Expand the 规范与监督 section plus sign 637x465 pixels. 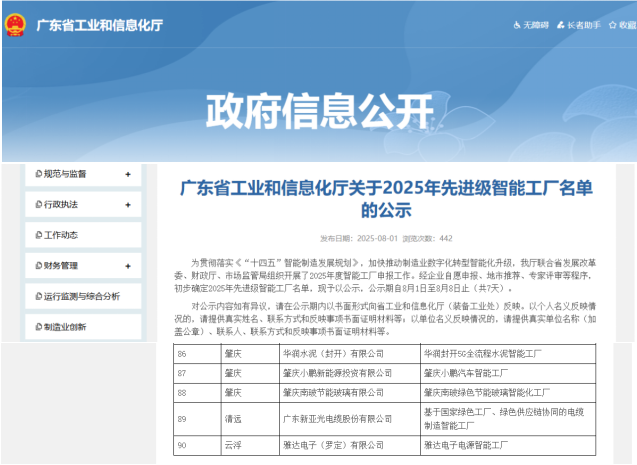coord(127,174)
